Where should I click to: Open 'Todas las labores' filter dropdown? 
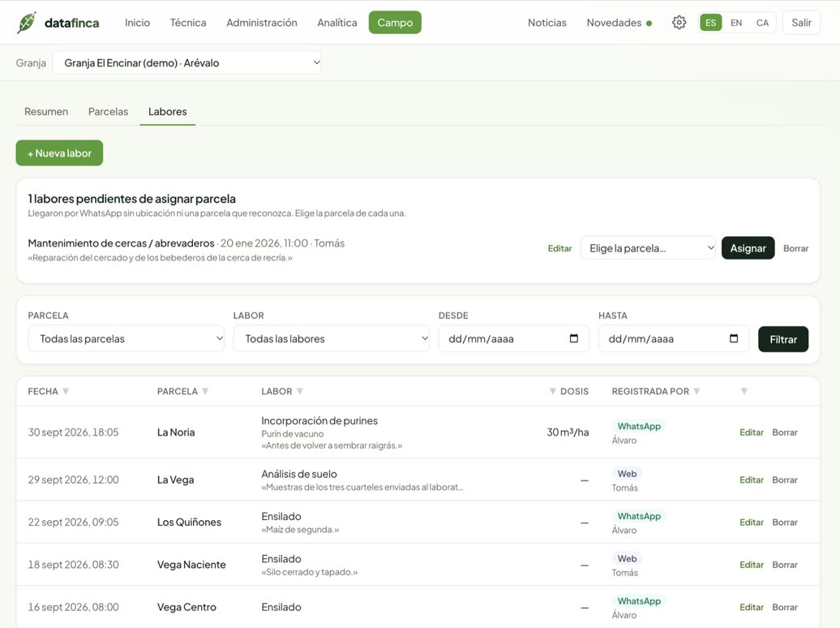332,338
